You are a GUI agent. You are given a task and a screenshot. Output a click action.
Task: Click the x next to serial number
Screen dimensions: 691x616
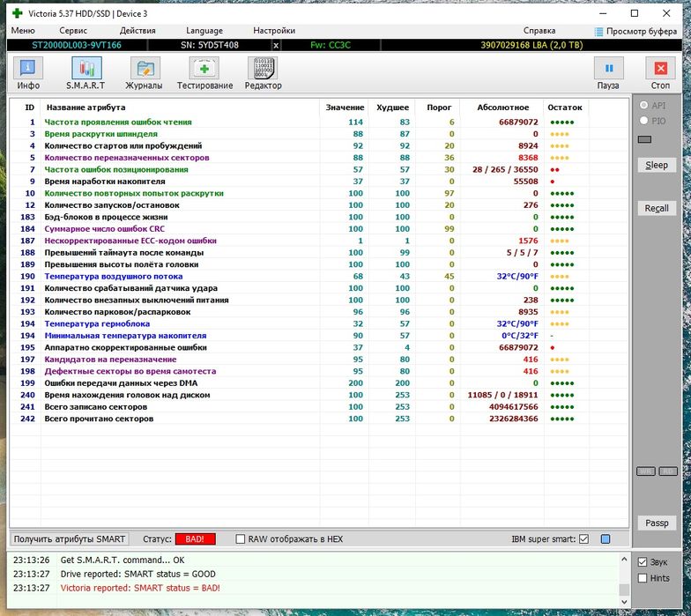click(276, 45)
